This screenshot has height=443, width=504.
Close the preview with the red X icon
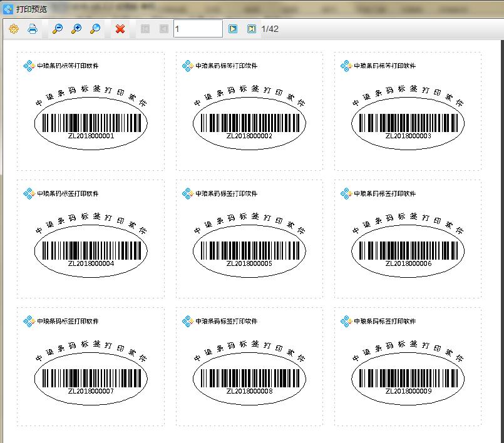(120, 29)
